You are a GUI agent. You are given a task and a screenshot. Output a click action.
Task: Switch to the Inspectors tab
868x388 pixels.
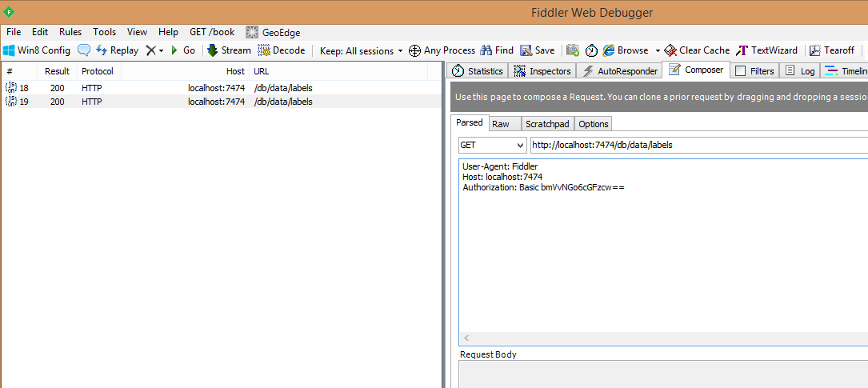[543, 71]
